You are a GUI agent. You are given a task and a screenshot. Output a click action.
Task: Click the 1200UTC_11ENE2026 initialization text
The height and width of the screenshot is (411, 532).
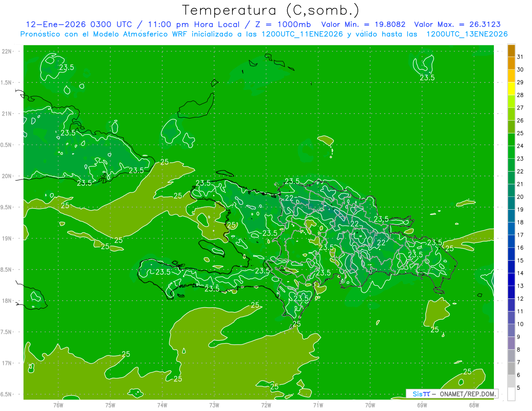pos(302,34)
